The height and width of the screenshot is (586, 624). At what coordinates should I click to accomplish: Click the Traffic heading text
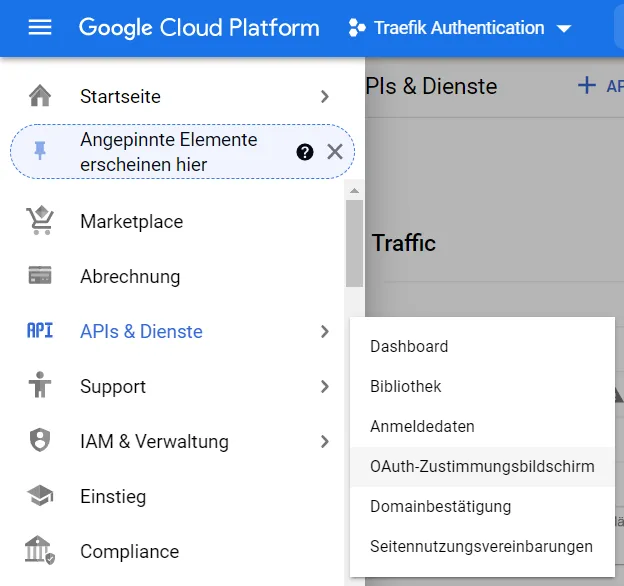pyautogui.click(x=404, y=243)
